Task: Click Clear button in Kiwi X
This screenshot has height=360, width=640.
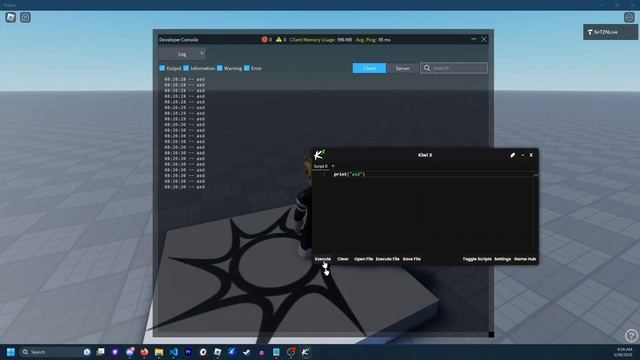Action: (x=343, y=259)
